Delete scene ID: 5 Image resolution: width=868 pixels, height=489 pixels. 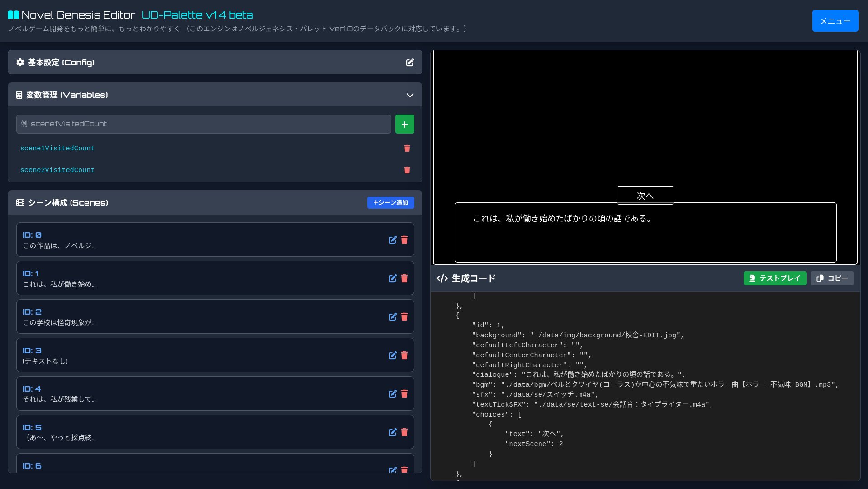pos(404,432)
